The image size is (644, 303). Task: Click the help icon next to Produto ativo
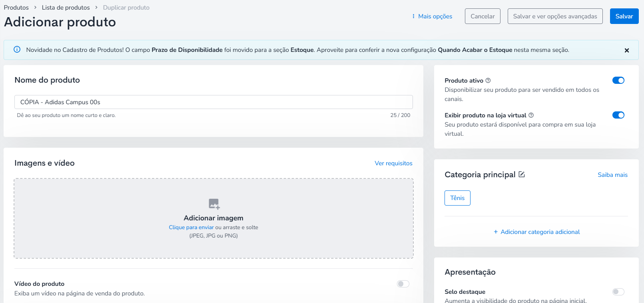(x=488, y=81)
